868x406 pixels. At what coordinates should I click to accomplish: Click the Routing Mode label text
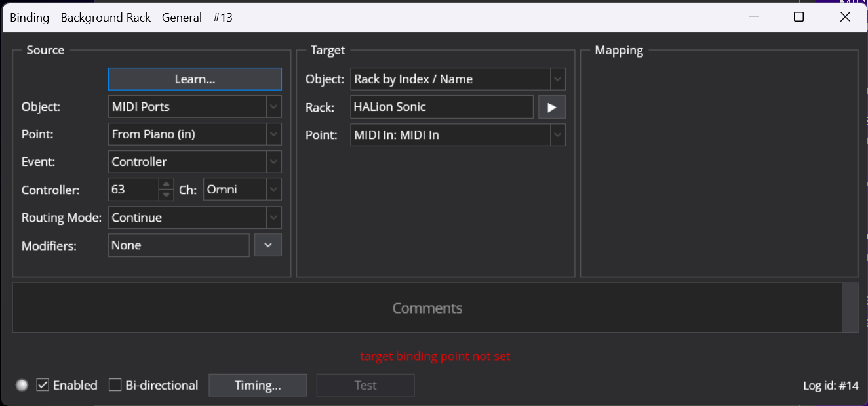coord(62,218)
